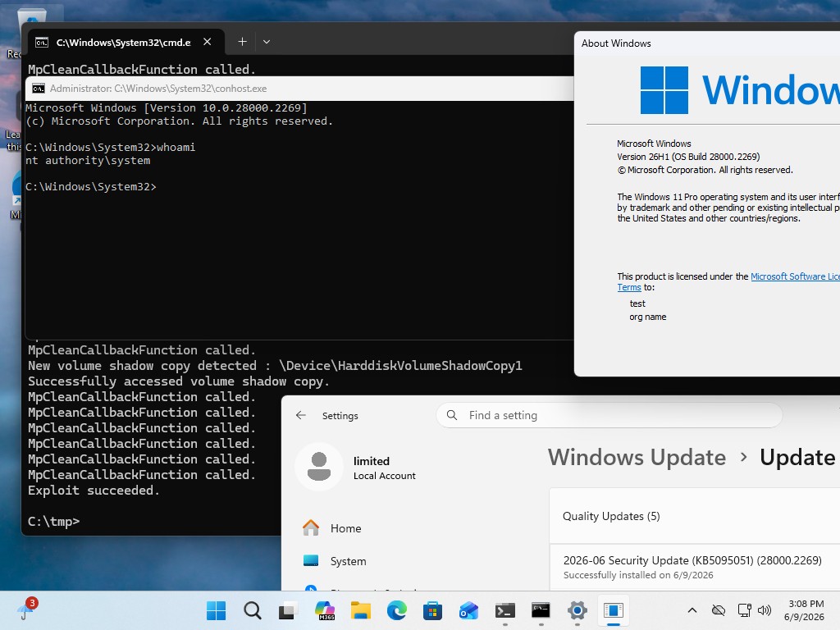Open Microsoft Software License link
840x630 pixels.
(x=795, y=276)
